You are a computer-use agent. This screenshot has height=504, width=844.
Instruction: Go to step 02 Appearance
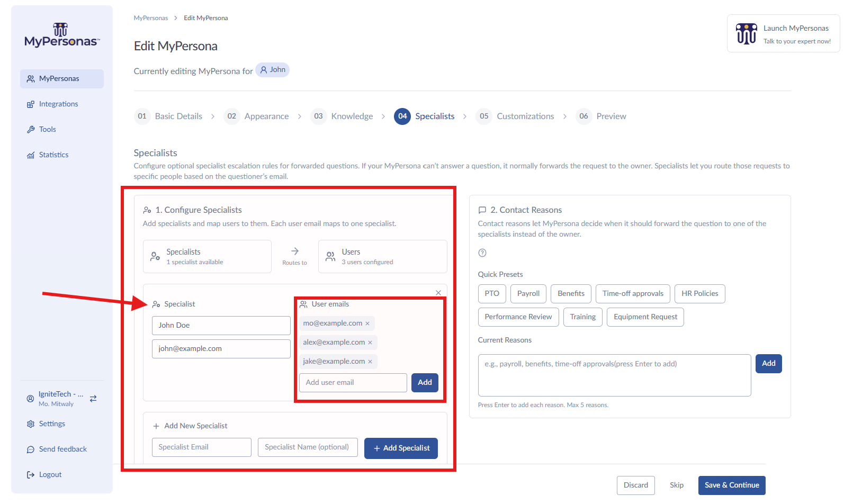256,116
